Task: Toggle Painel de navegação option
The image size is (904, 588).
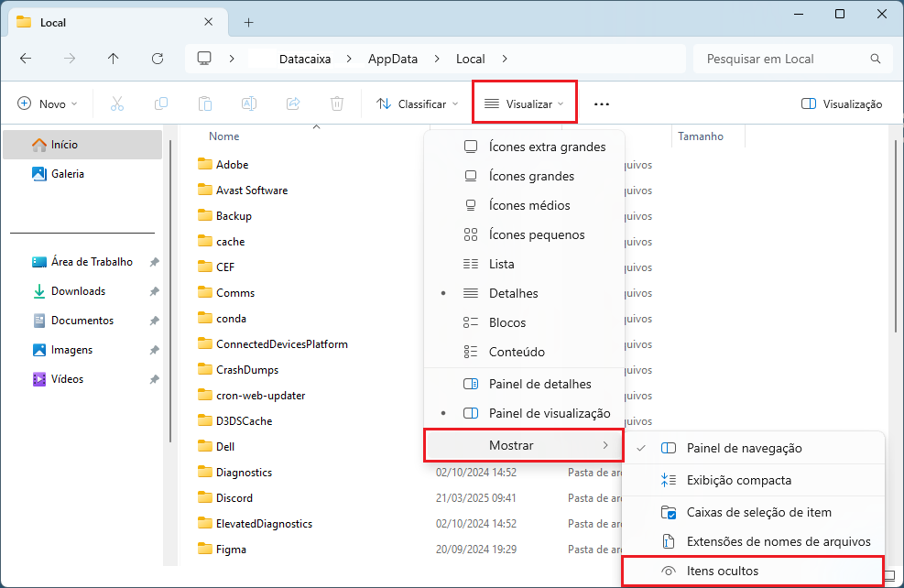Action: click(744, 448)
